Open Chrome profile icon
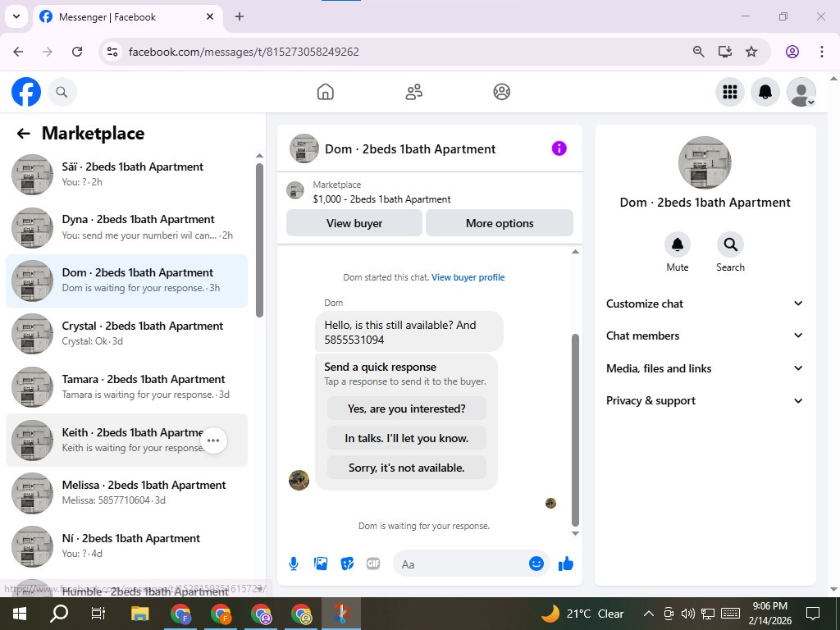Screen dimensions: 840x630 point(792,52)
